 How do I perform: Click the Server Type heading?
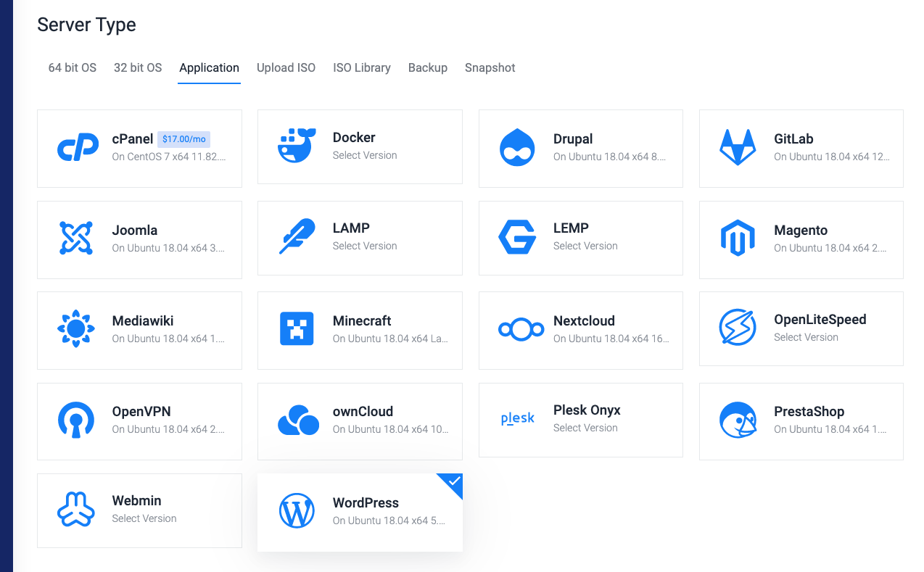coord(86,25)
